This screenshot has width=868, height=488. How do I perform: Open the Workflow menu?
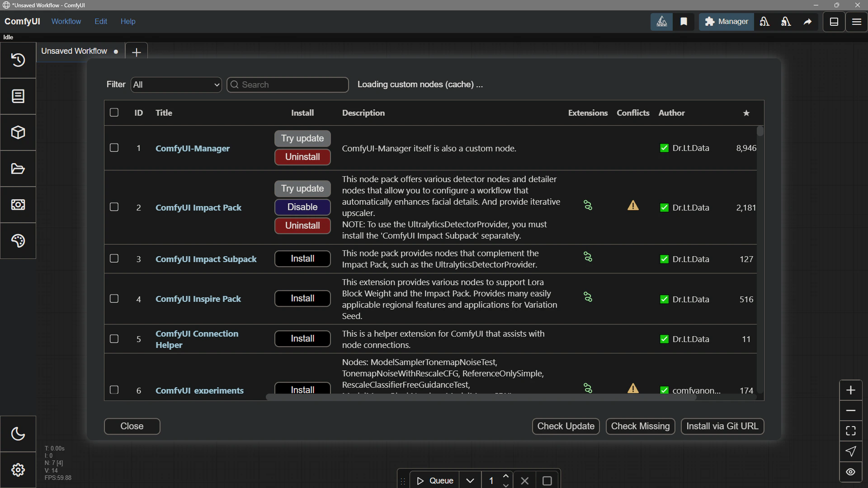tap(66, 21)
